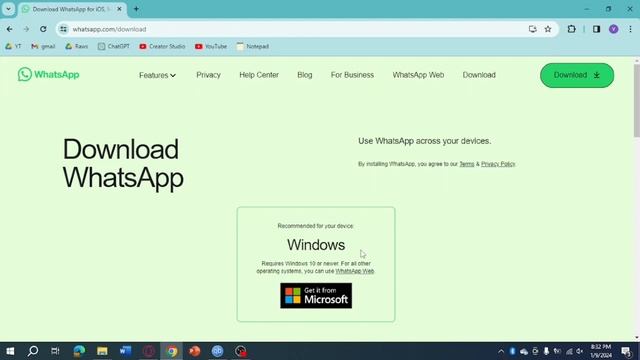The width and height of the screenshot is (640, 360).
Task: Show hidden system tray icons
Action: point(501,351)
